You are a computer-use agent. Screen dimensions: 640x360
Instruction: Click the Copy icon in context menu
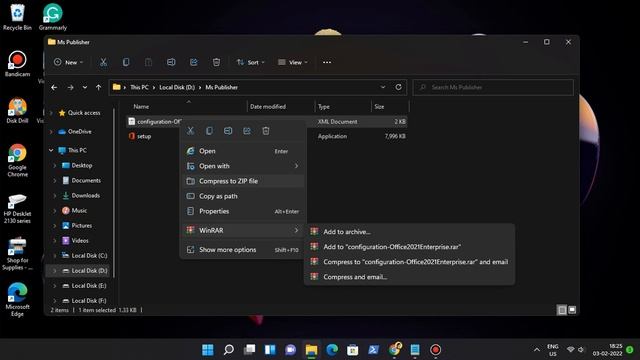coord(209,131)
